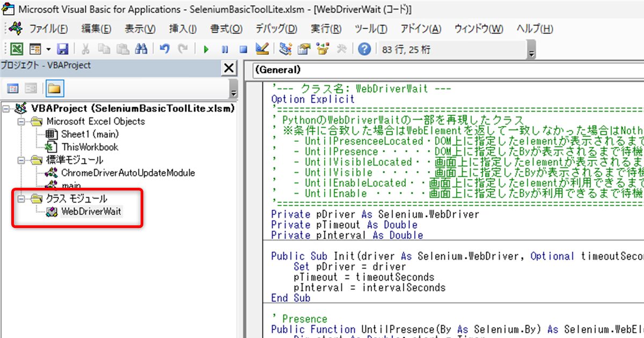Open Visual Basic Help question mark icon
644x338 pixels.
[365, 49]
